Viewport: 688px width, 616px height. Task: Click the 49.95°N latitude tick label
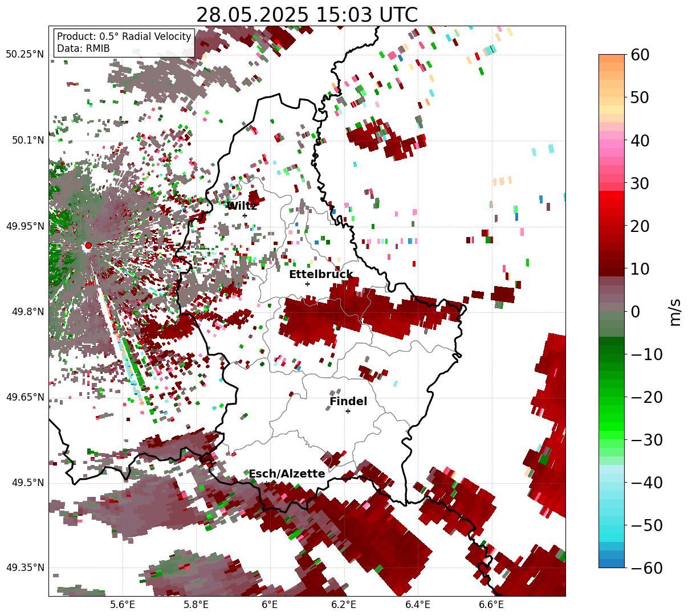(x=25, y=226)
